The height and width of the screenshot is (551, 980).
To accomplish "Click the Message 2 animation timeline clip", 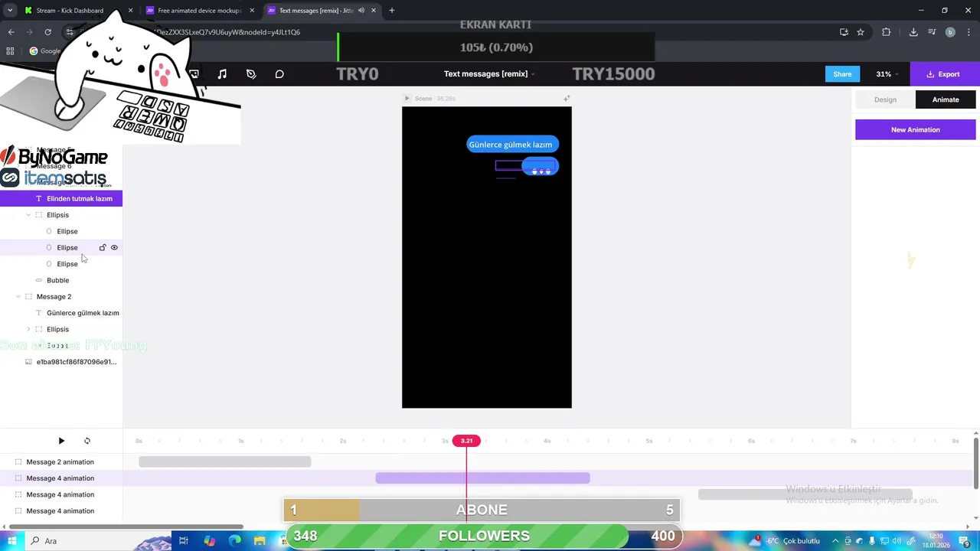I will point(224,462).
